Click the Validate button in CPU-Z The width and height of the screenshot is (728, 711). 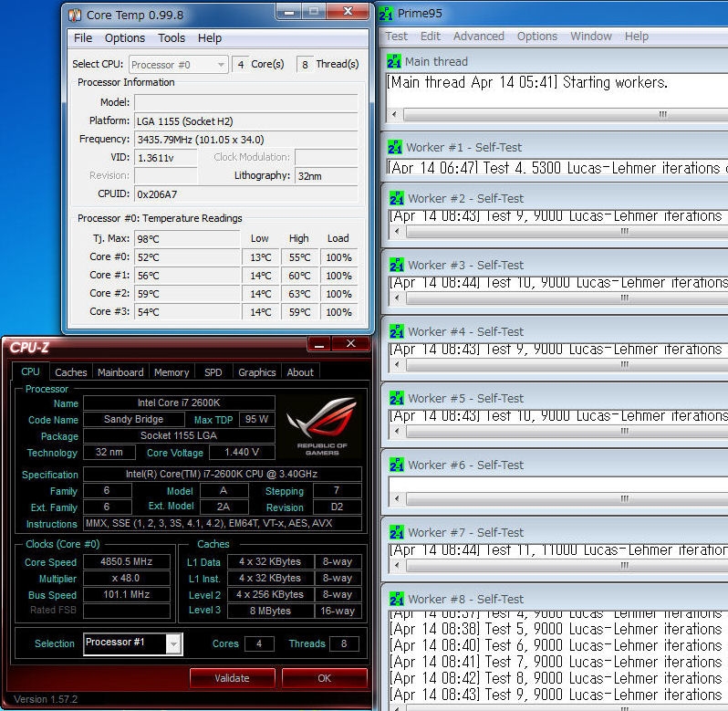(232, 678)
